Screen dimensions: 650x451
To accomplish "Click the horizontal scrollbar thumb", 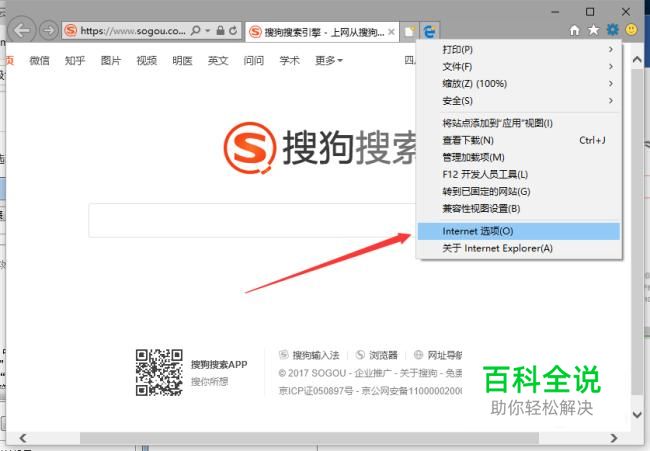I will pyautogui.click(x=309, y=438).
